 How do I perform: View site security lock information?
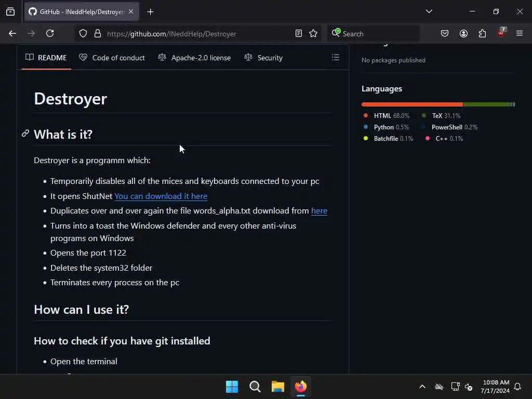click(x=98, y=34)
